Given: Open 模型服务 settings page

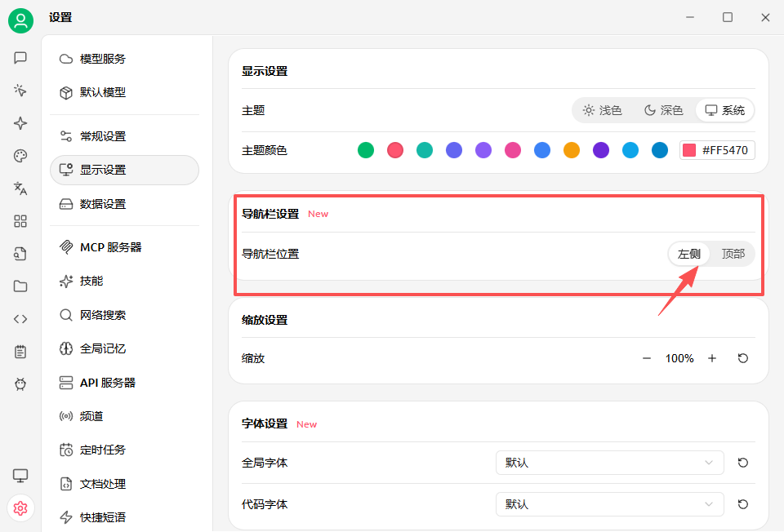Looking at the screenshot, I should tap(124, 59).
